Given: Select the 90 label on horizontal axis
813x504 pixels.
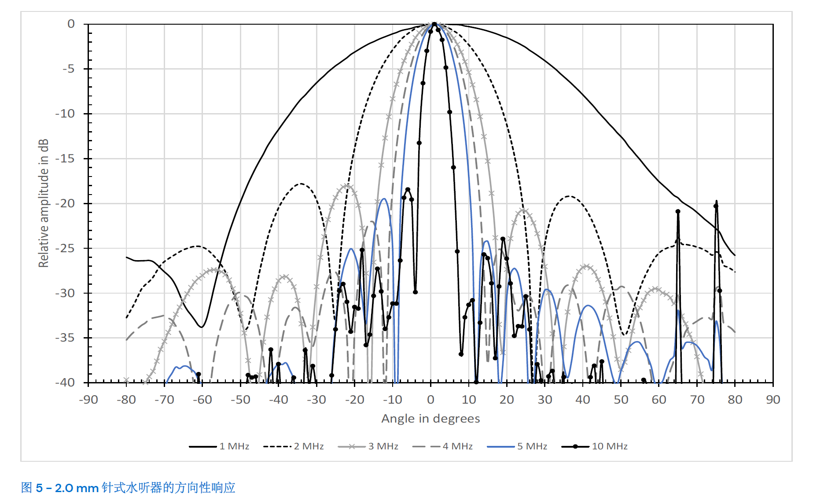Looking at the screenshot, I should (773, 400).
